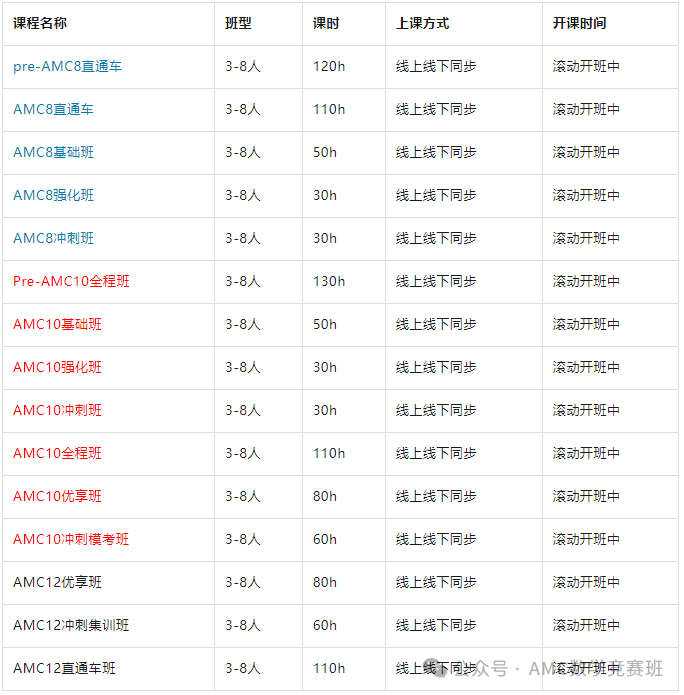Viewport: 684px width, 695px height.
Task: Select 3-8人 in the Pre-AMC10全程班 row
Action: (x=243, y=281)
